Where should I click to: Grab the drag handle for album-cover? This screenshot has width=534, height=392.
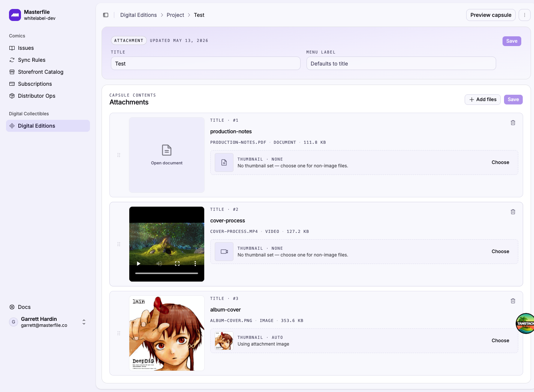(x=119, y=333)
